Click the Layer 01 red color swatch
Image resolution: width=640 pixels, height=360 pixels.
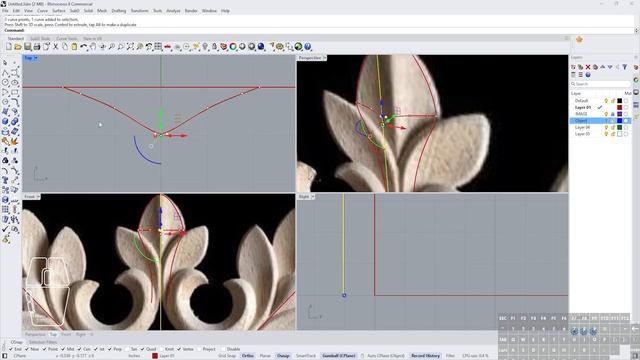619,107
